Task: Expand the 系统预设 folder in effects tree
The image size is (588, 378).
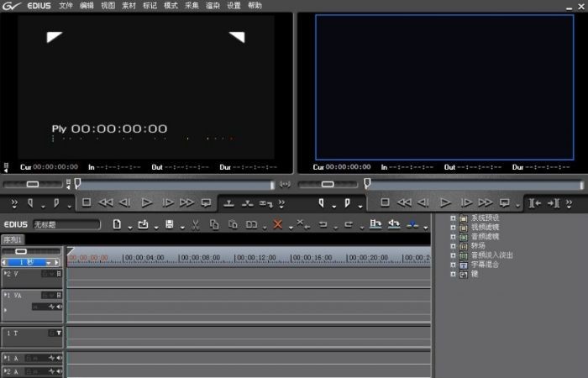Action: (454, 218)
